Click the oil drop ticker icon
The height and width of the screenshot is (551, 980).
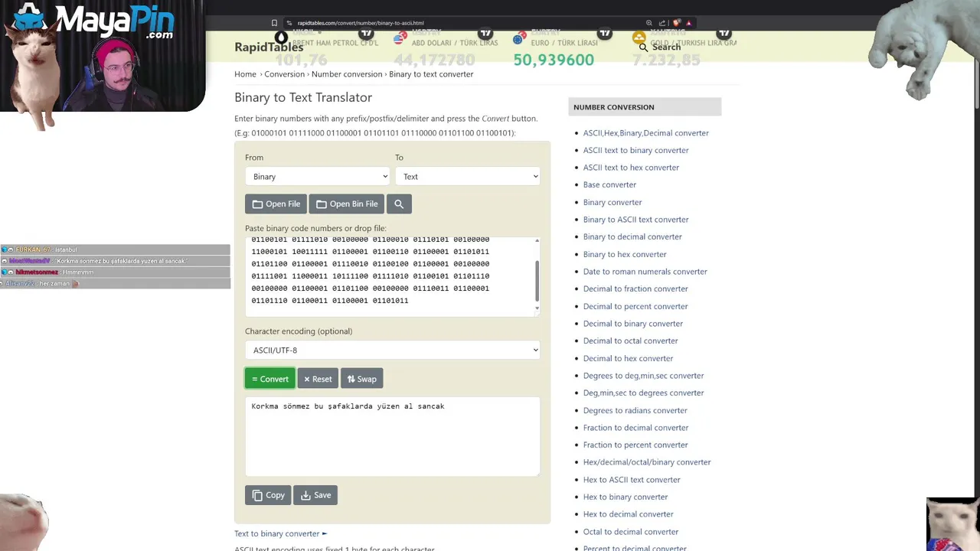pyautogui.click(x=281, y=37)
